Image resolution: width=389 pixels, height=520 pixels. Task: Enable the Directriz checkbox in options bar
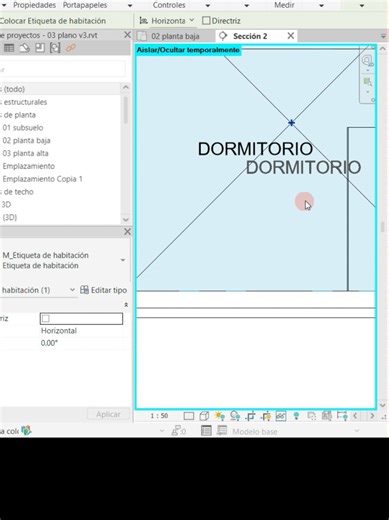[x=206, y=21]
